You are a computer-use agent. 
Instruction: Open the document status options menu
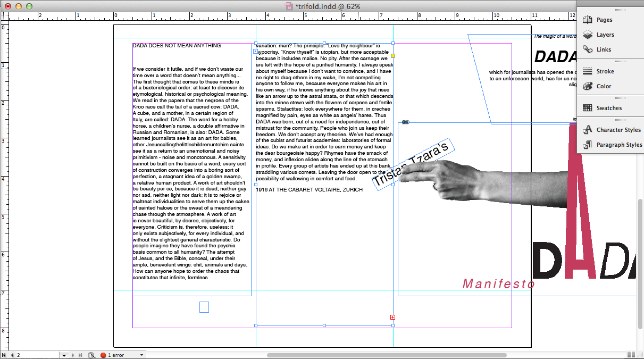91,355
